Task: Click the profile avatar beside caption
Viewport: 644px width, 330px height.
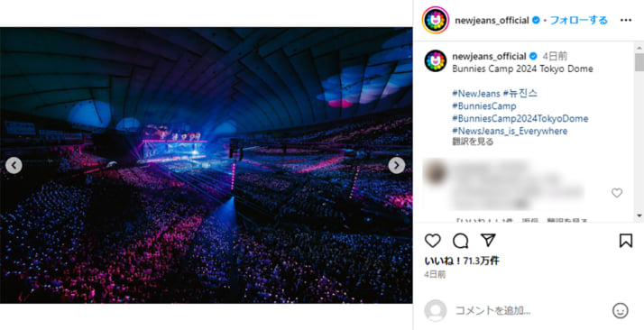Action: [x=436, y=60]
